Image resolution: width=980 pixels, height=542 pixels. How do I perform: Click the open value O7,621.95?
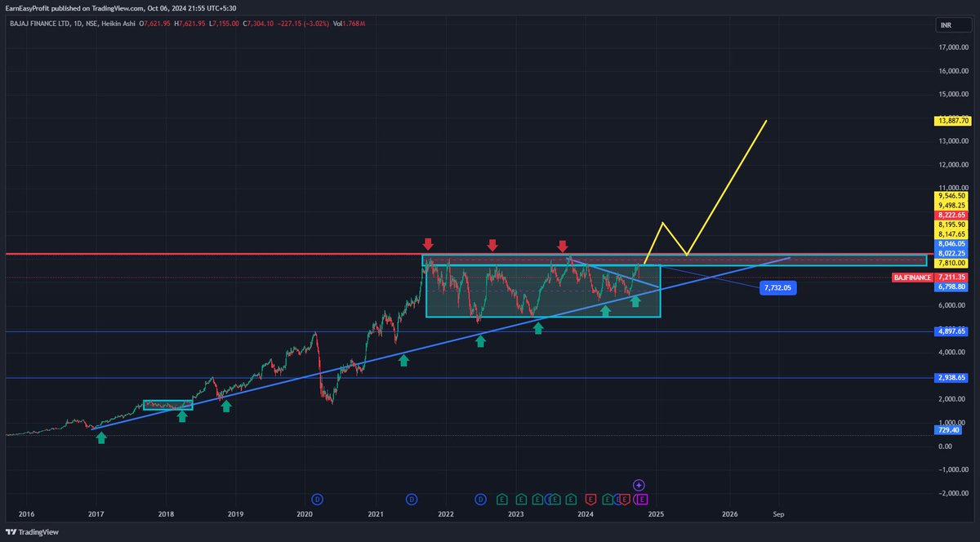[154, 24]
